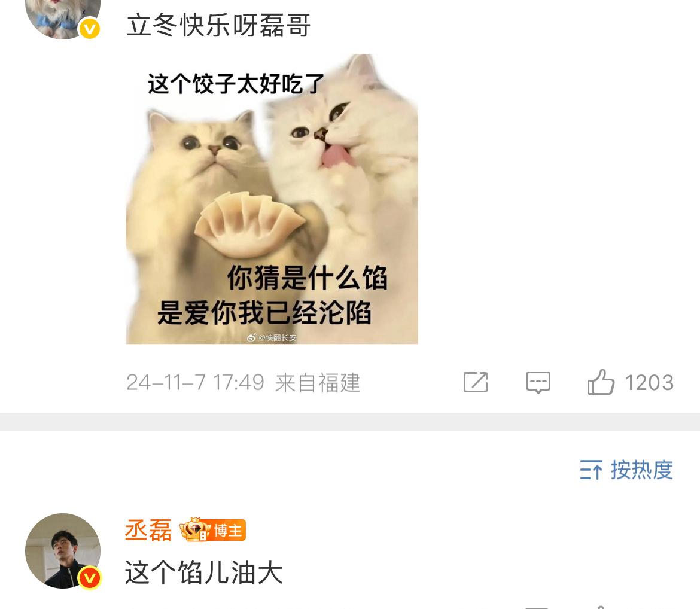Open the cat dumpling meme image
Viewport: 700px width, 609px height.
tap(272, 199)
